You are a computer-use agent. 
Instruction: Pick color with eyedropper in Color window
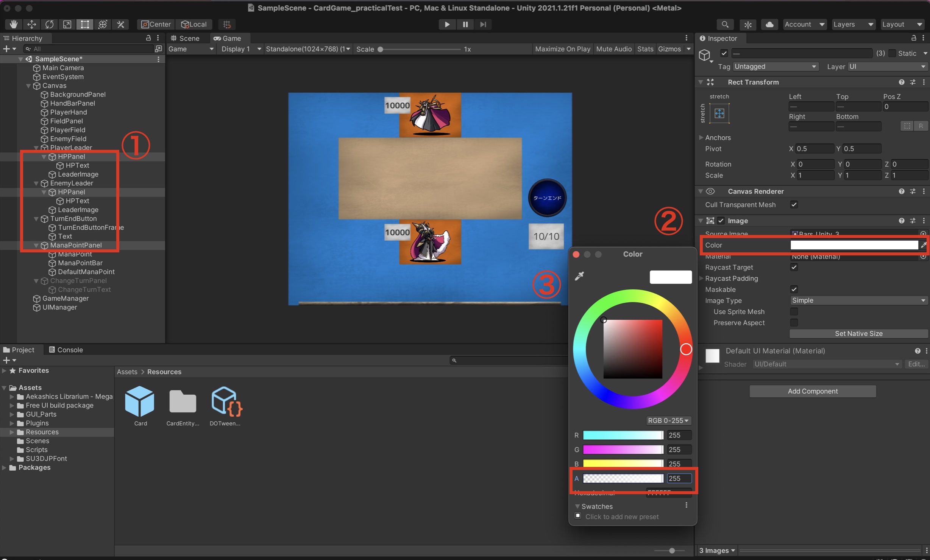(579, 276)
